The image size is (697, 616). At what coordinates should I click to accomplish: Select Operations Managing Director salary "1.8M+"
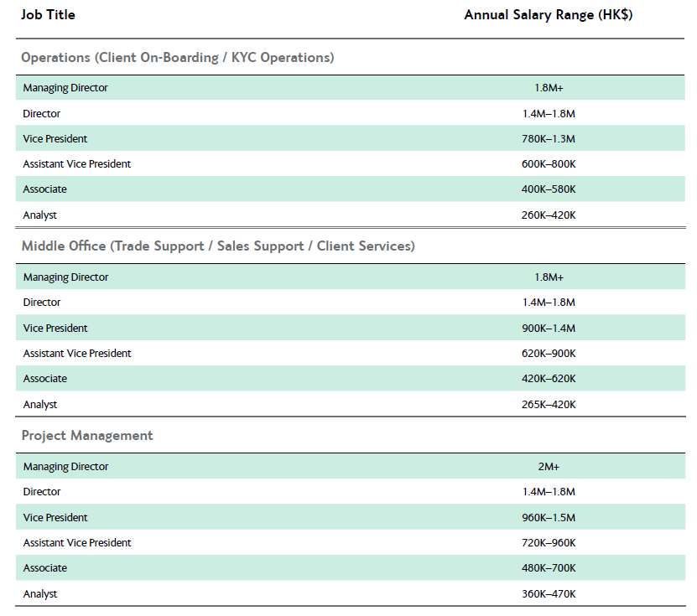549,88
